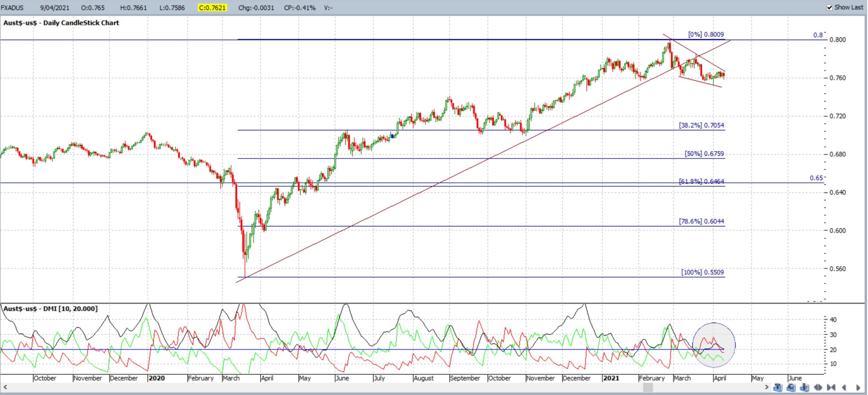This screenshot has height=395, width=868.
Task: Click the December label just before 2021
Action: coord(576,378)
